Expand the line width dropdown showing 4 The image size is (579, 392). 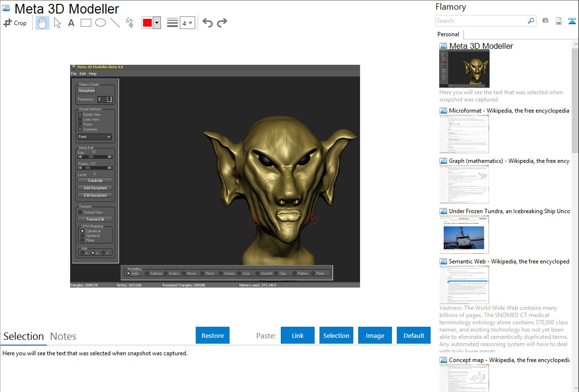click(187, 23)
